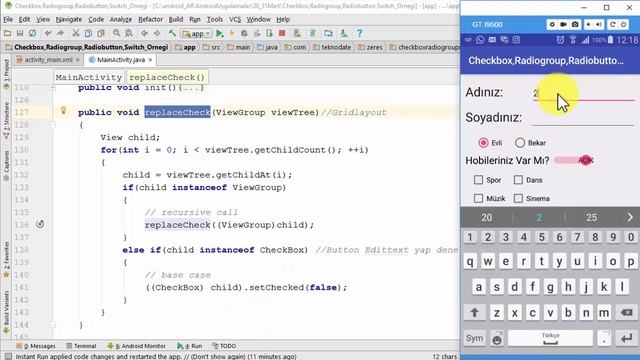
Task: Click the lightbulb intention icon on line 127
Action: point(63,110)
